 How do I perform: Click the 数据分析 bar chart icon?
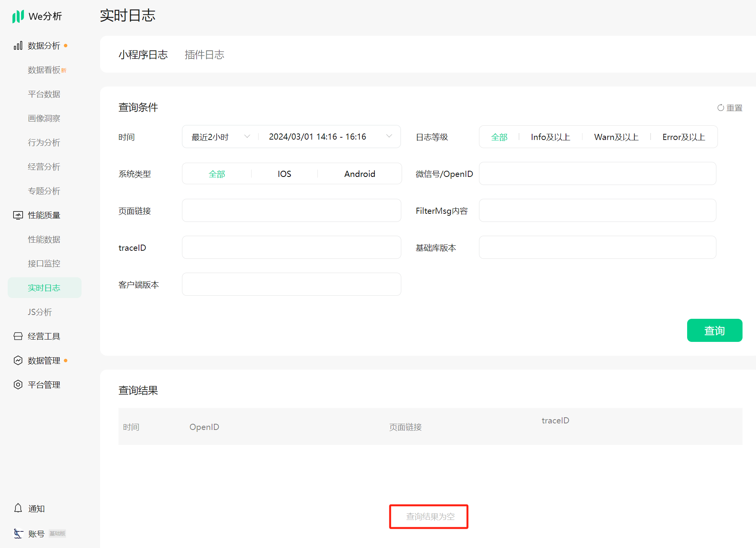pos(18,46)
